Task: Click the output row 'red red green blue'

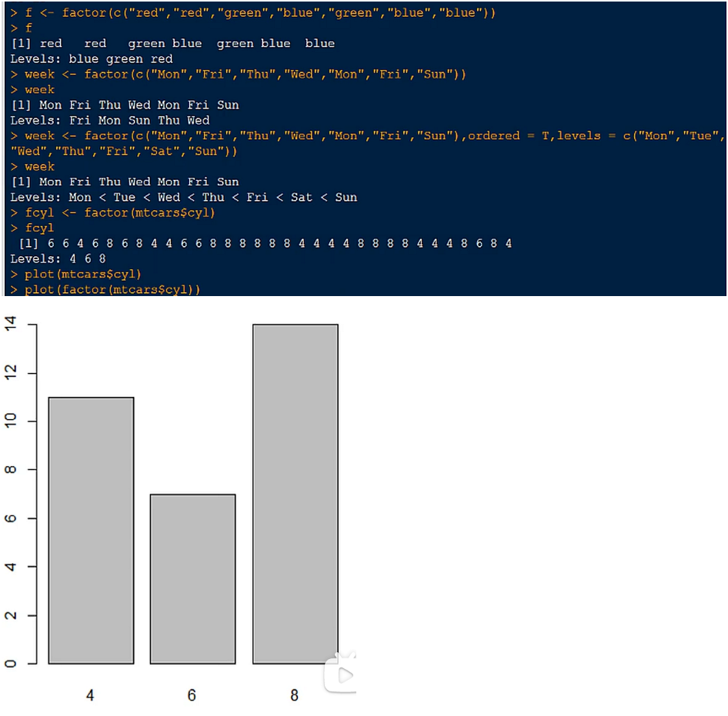Action: pyautogui.click(x=172, y=44)
